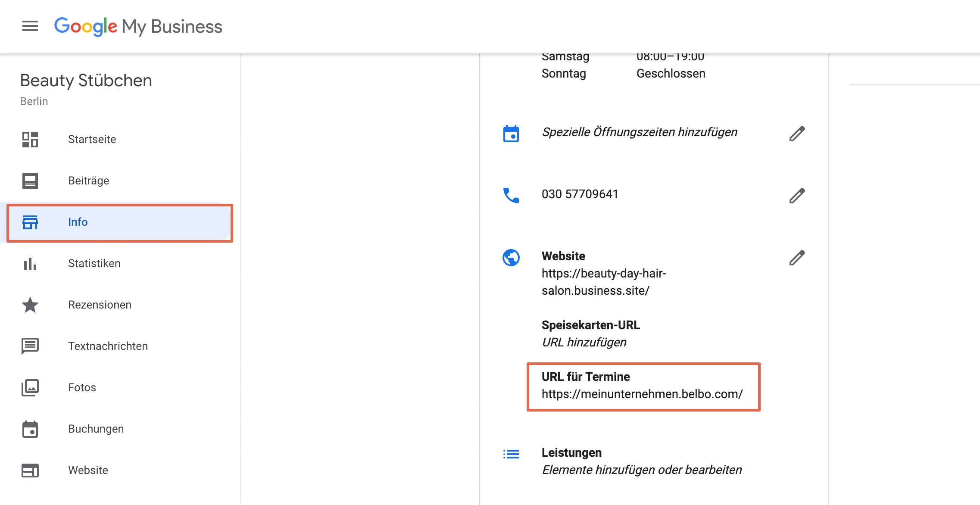Edit special opening hours with pencil icon
The width and height of the screenshot is (980, 505).
[x=797, y=134]
